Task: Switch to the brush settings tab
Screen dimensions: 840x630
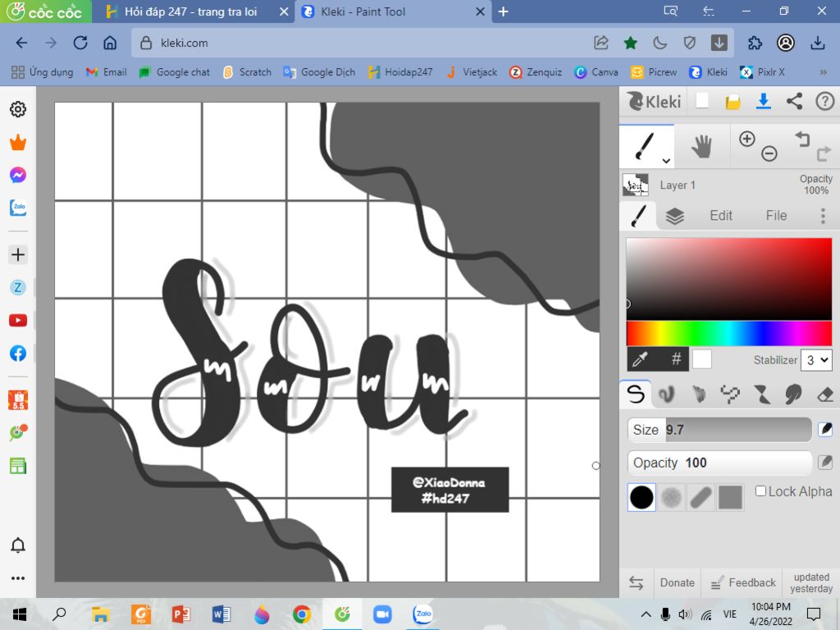Action: point(638,216)
